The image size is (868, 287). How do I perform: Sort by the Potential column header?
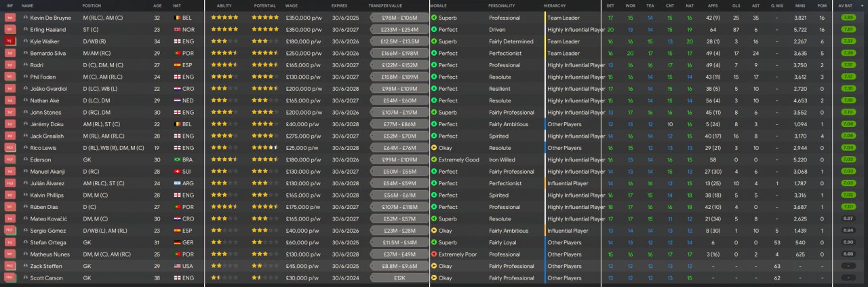[x=265, y=5]
